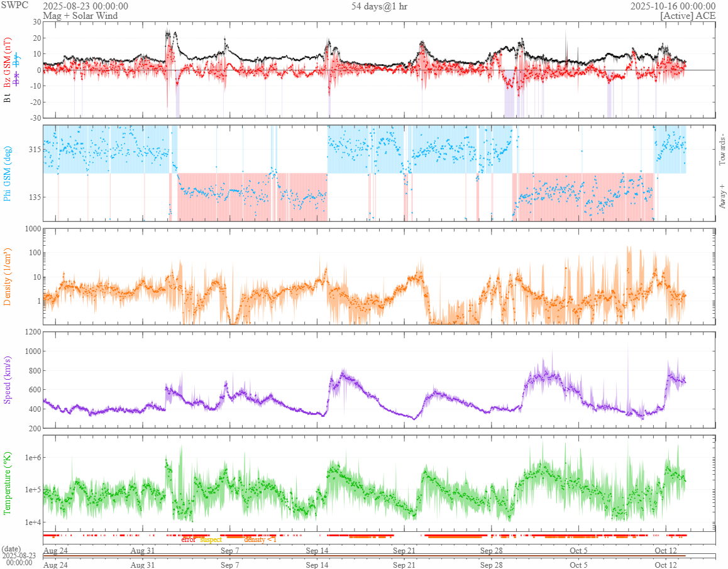The image size is (728, 569).
Task: Click Sep 7 label directly under the flag strip
Action: click(230, 550)
